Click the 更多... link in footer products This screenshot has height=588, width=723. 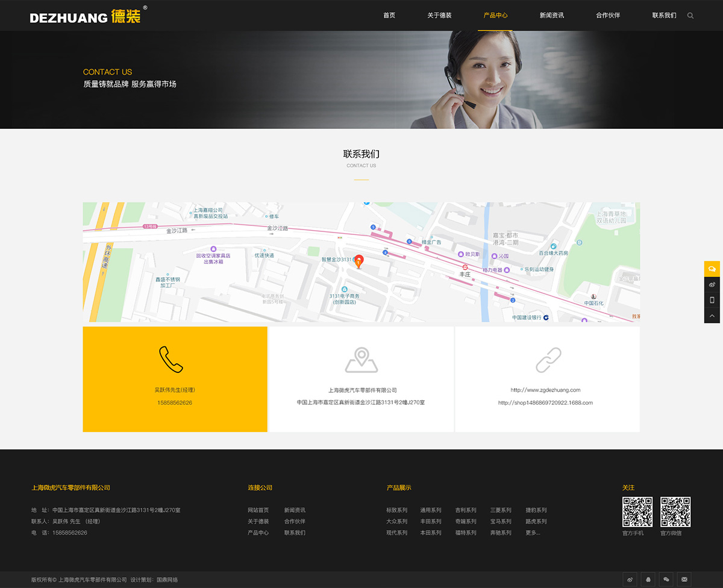(533, 533)
